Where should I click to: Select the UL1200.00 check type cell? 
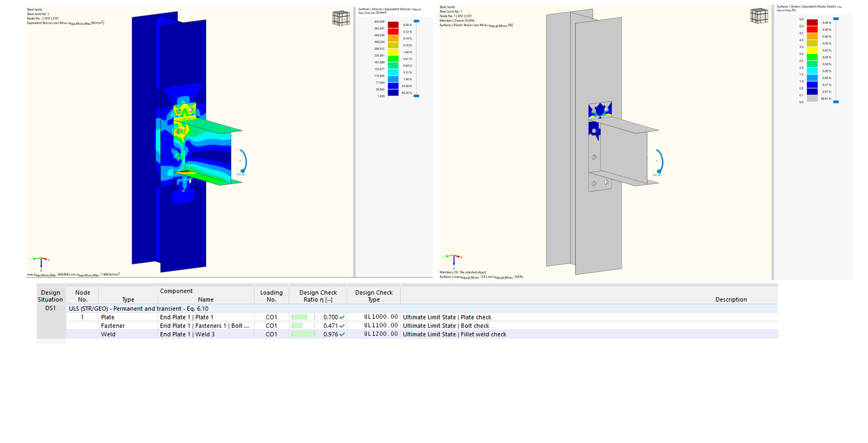pos(373,334)
